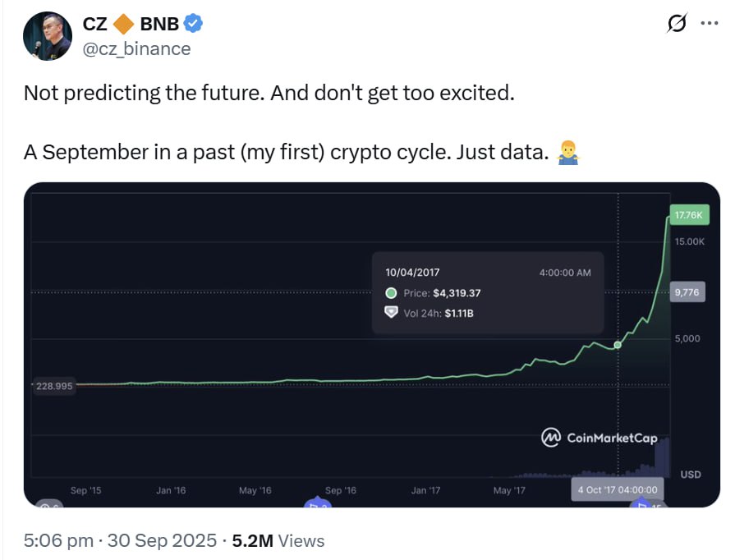Screen dimensions: 735x560
Task: Click the 17.76K green price label
Action: tap(687, 215)
